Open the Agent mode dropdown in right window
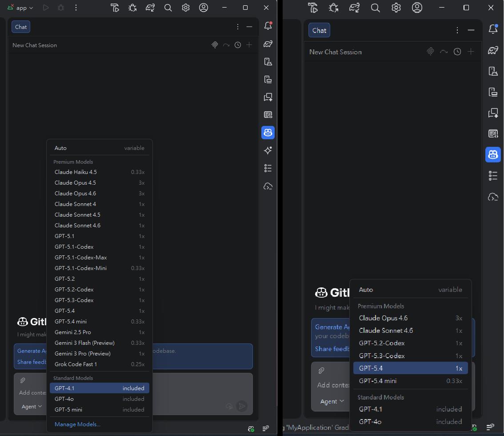 [x=332, y=401]
